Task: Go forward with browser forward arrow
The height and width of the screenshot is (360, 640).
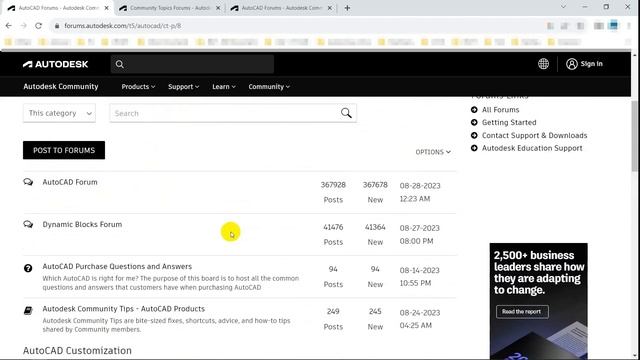Action: tap(23, 26)
